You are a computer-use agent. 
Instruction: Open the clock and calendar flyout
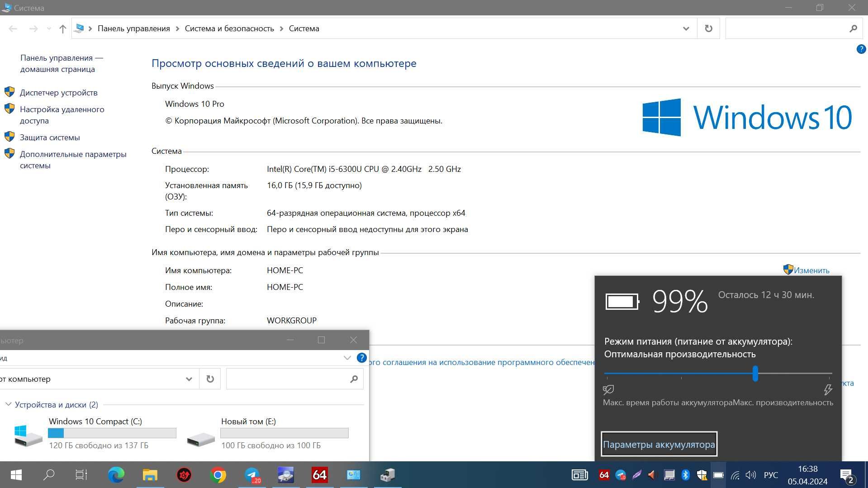[x=807, y=475]
